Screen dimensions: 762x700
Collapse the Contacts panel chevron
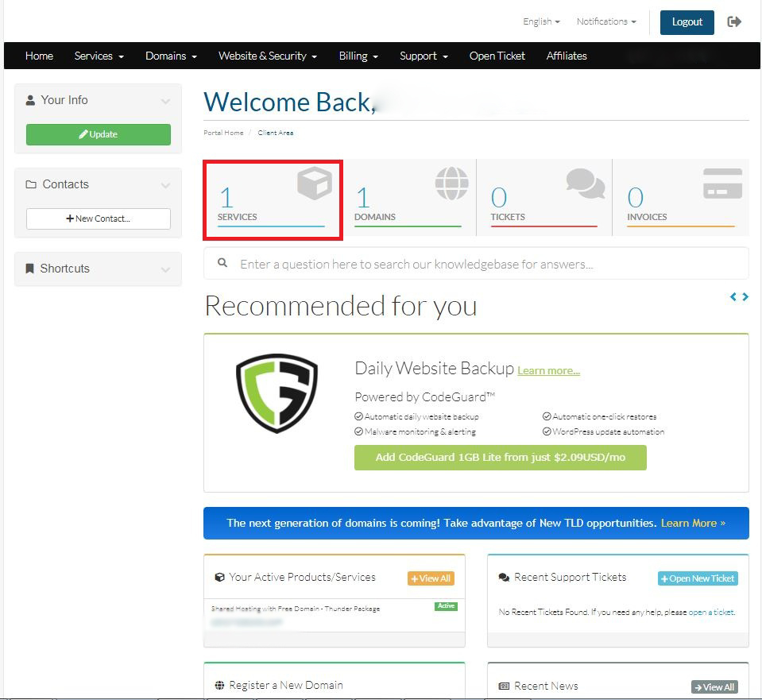(x=165, y=185)
